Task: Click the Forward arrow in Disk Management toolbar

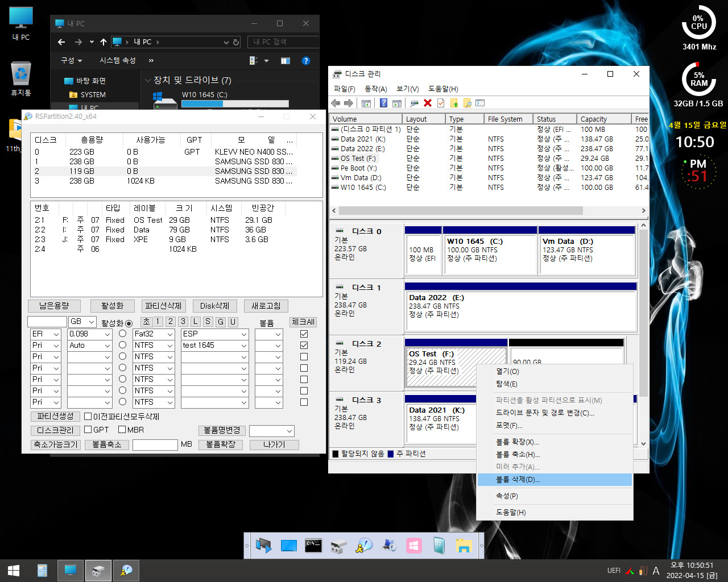Action: pos(349,103)
